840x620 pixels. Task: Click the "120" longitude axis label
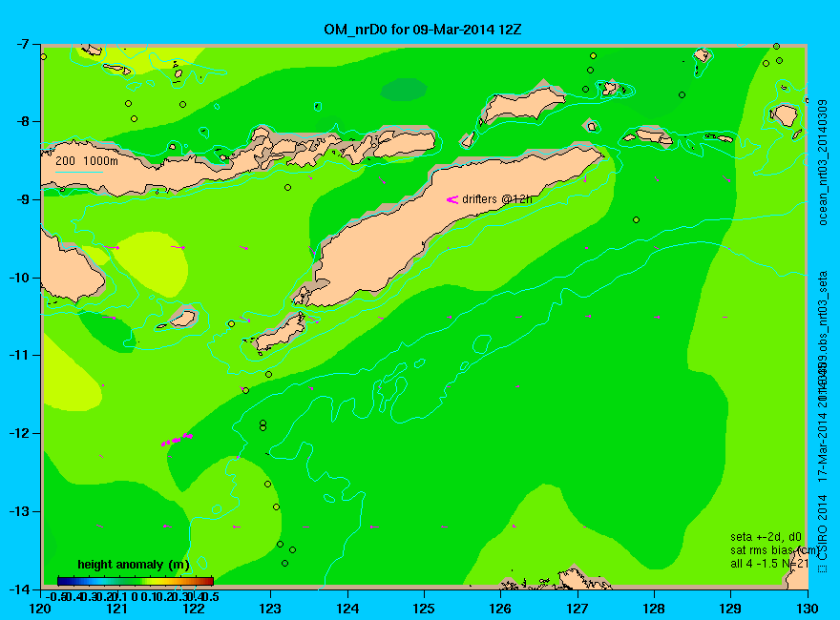tap(41, 609)
